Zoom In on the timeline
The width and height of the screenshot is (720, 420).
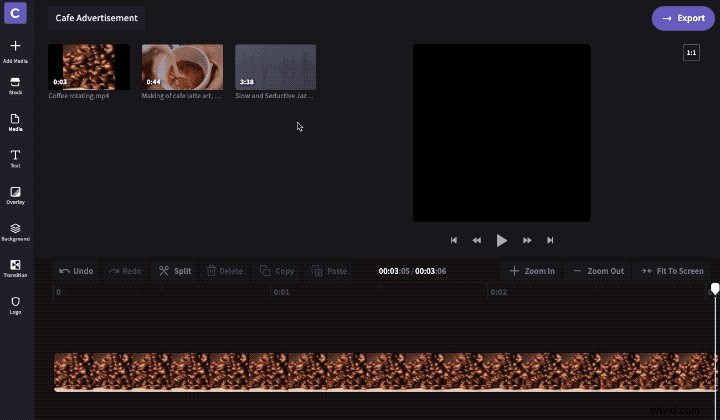[532, 271]
